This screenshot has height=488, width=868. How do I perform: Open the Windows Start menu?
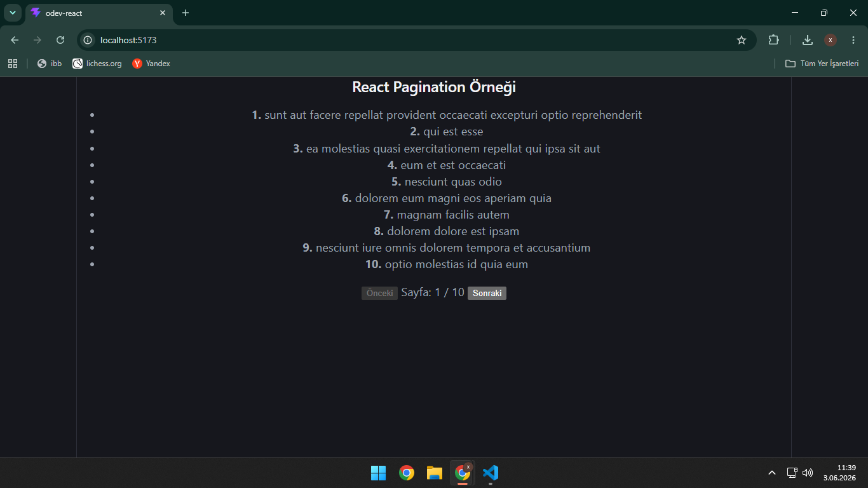tap(378, 473)
